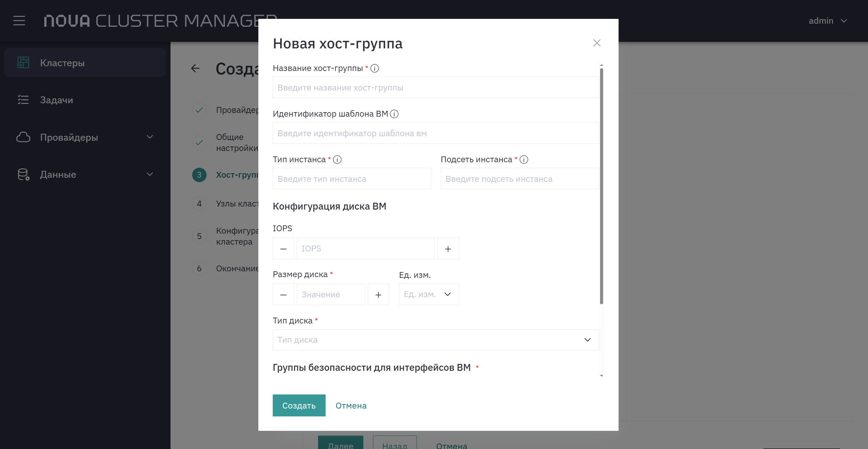The image size is (868, 449).
Task: Open the disk size unit dropdown
Action: (x=429, y=294)
